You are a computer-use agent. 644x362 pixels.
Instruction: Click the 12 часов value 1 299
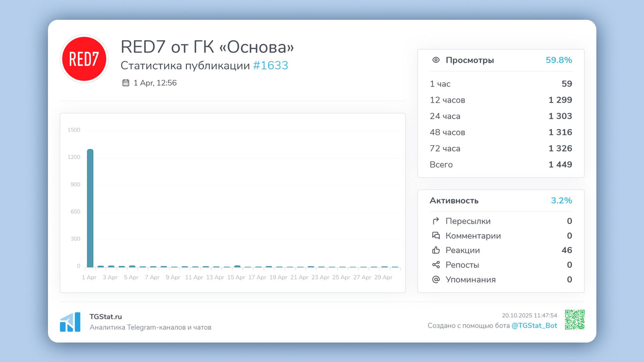click(560, 100)
